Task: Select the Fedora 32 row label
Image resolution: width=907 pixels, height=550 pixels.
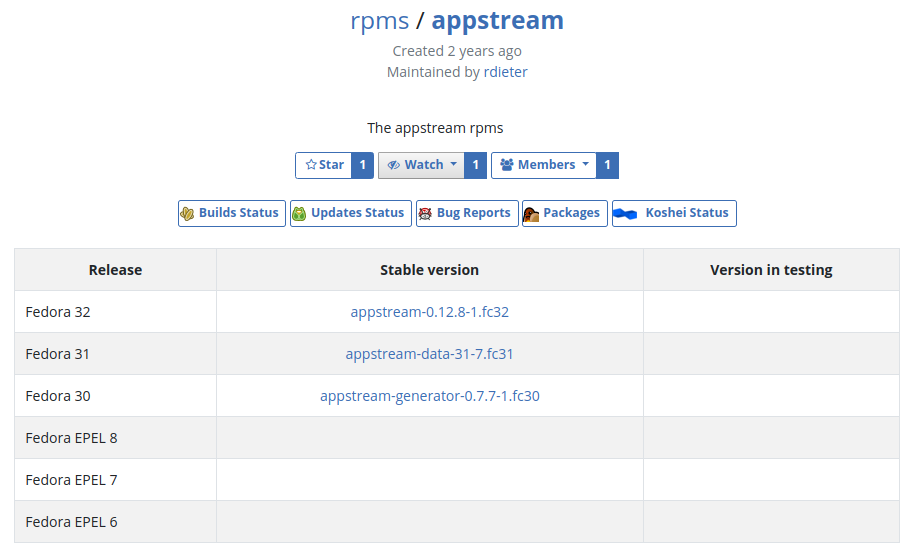Action: point(58,312)
